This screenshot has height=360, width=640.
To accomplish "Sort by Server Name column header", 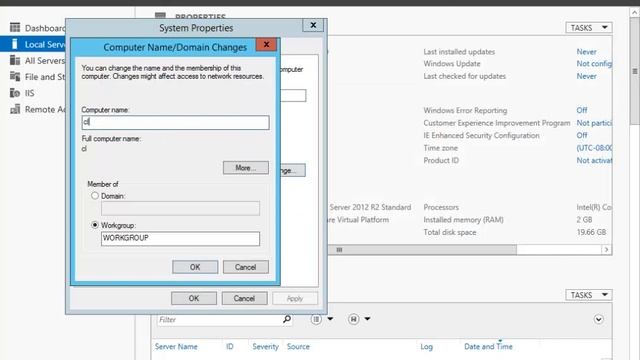I will pyautogui.click(x=176, y=347).
